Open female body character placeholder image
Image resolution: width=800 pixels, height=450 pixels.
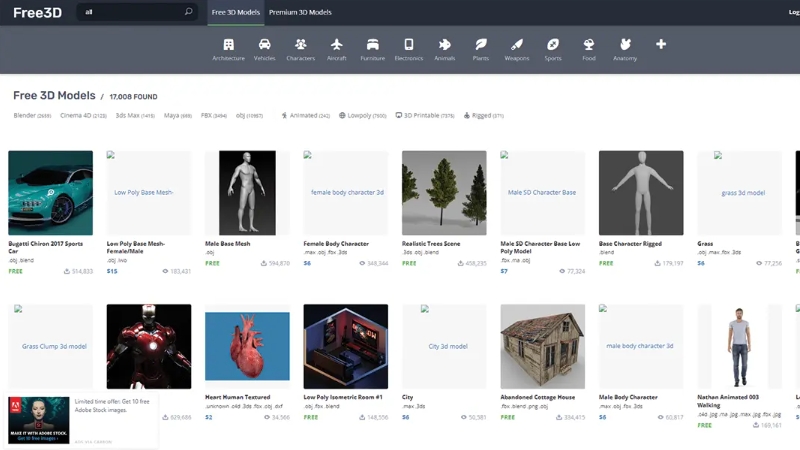(x=345, y=193)
